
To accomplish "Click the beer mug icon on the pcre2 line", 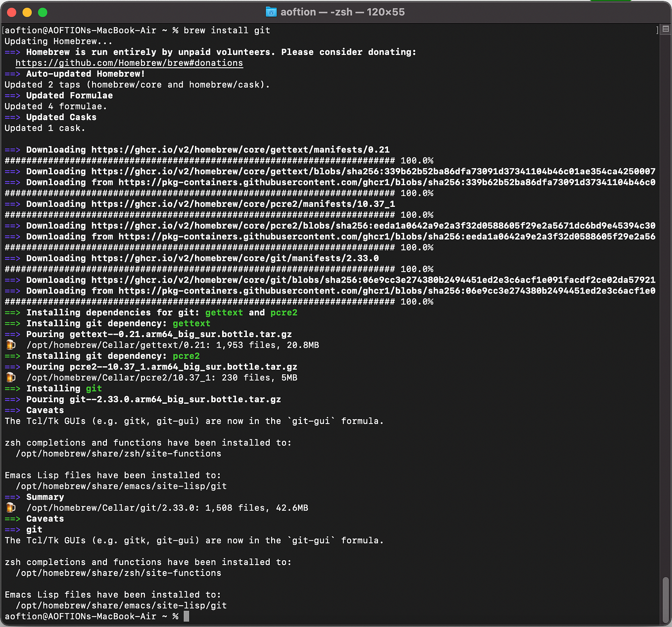I will (x=10, y=378).
